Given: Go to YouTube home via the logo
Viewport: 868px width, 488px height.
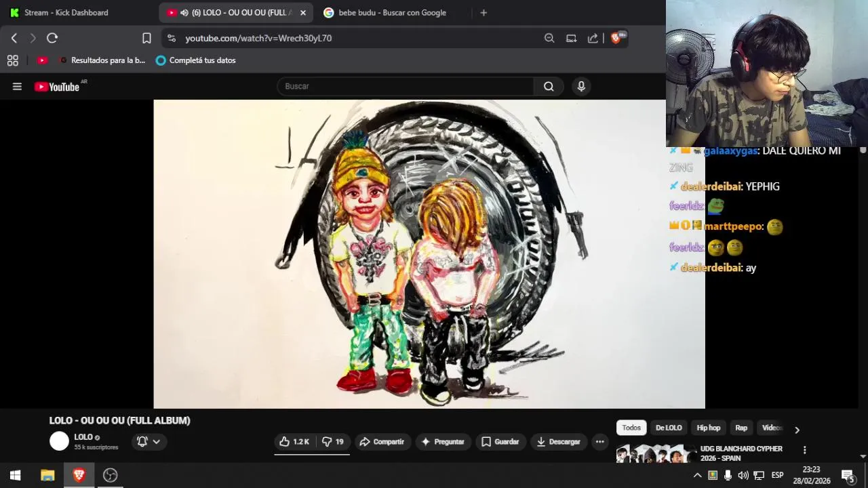Looking at the screenshot, I should coord(57,87).
